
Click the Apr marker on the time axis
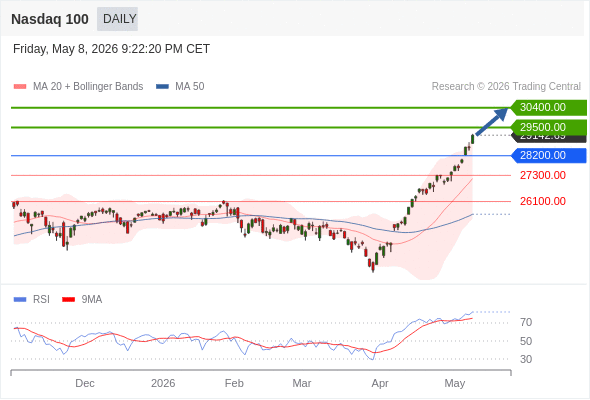coord(380,383)
